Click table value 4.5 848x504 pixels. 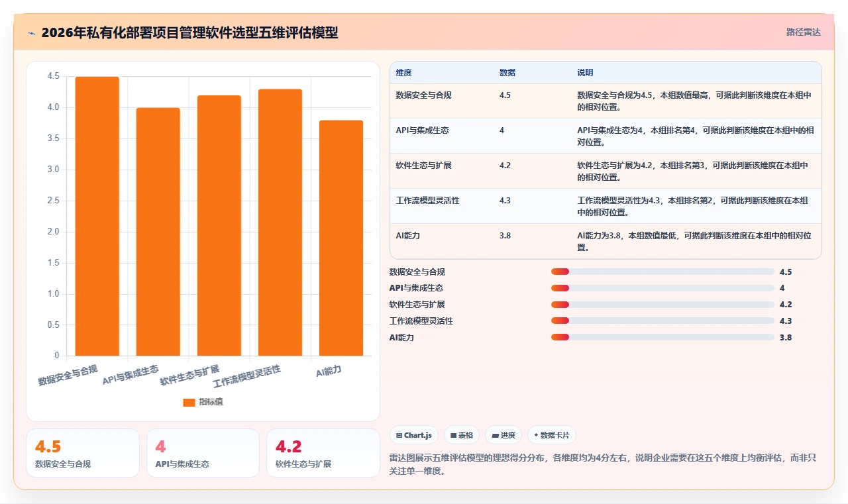pos(505,95)
